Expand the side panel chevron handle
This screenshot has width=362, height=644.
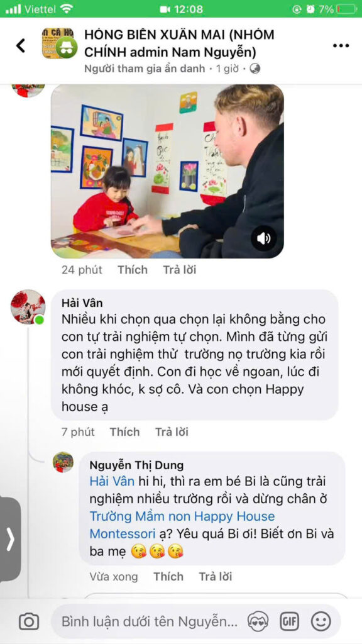click(10, 539)
